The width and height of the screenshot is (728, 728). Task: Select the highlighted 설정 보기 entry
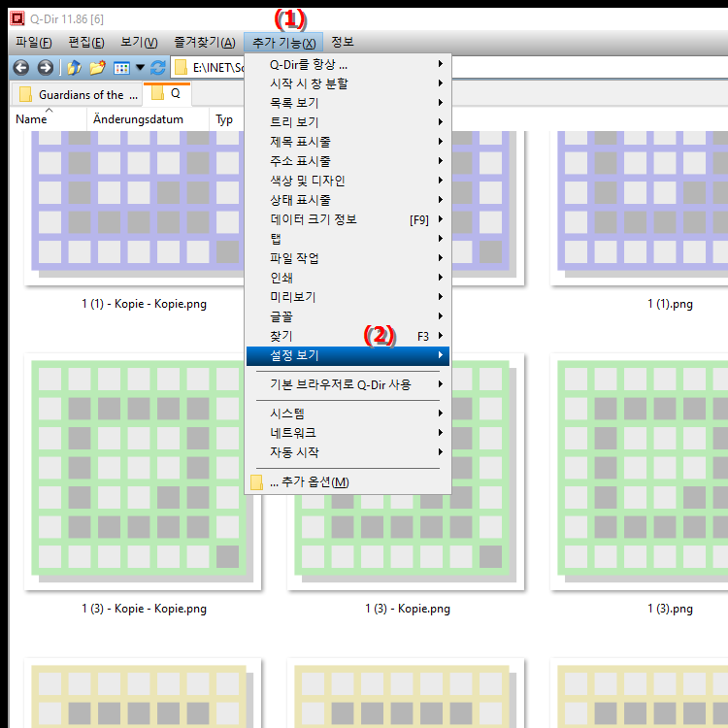point(347,355)
